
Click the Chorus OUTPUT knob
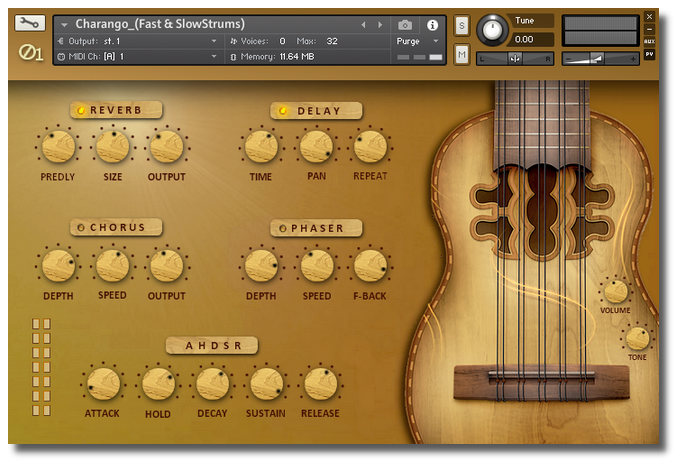point(166,265)
